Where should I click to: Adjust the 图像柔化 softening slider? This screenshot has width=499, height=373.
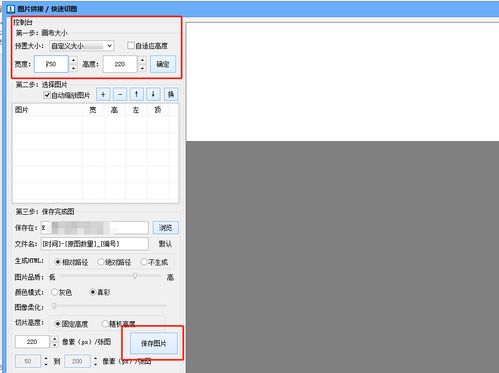coord(54,305)
